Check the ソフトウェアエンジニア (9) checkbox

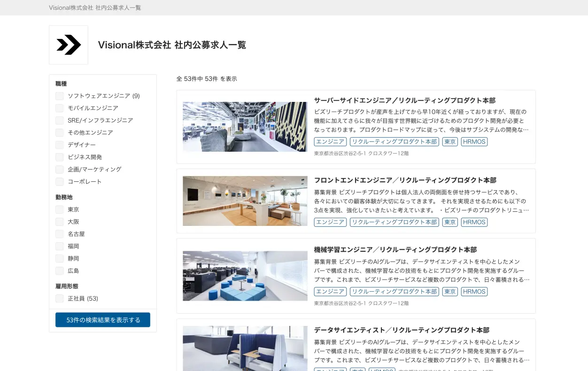pos(60,96)
